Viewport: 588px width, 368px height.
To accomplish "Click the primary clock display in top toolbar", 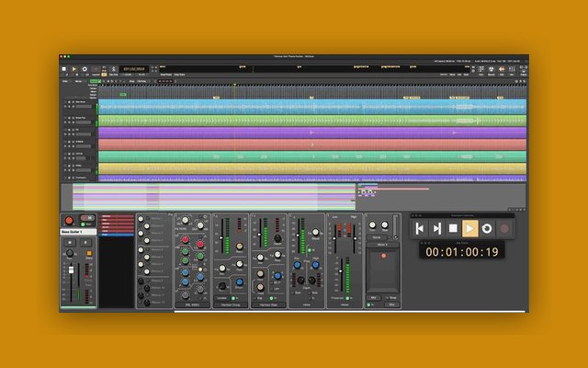I will [134, 69].
